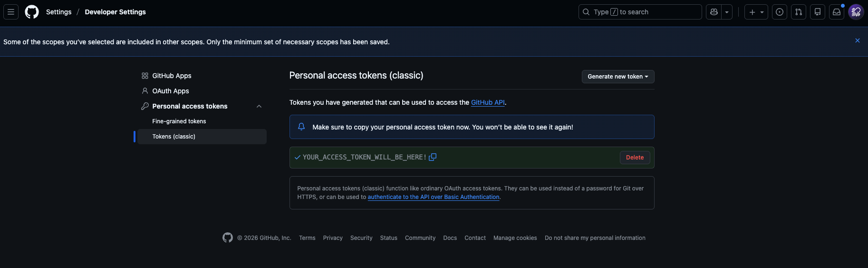Open Repositories icon in header
The width and height of the screenshot is (868, 268).
(x=818, y=12)
